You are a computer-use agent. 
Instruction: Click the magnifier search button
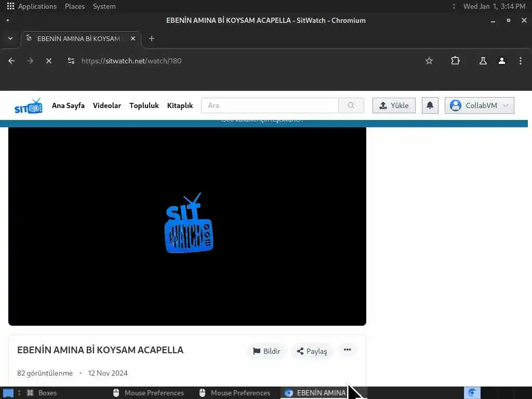point(351,105)
